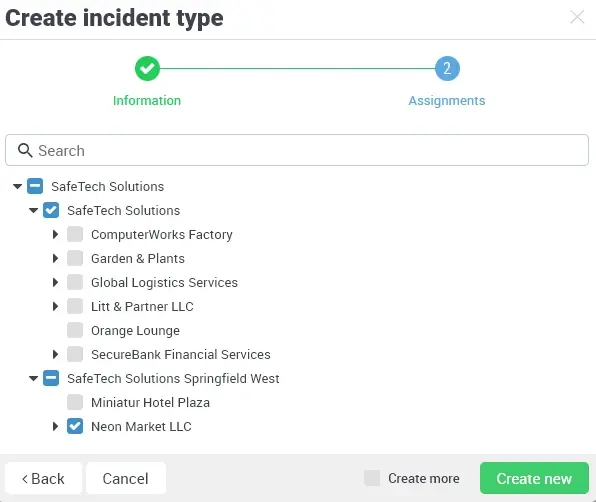Check the Orange Lounge checkbox

[x=75, y=330]
